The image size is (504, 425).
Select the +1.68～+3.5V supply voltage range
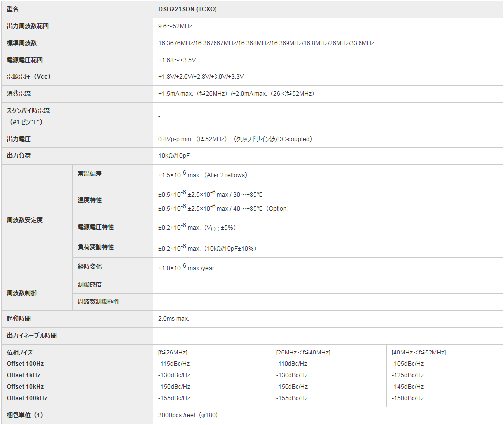tap(177, 60)
